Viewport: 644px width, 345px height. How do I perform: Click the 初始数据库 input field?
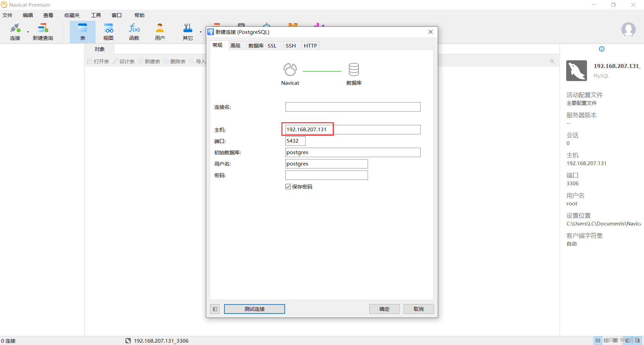tap(353, 152)
